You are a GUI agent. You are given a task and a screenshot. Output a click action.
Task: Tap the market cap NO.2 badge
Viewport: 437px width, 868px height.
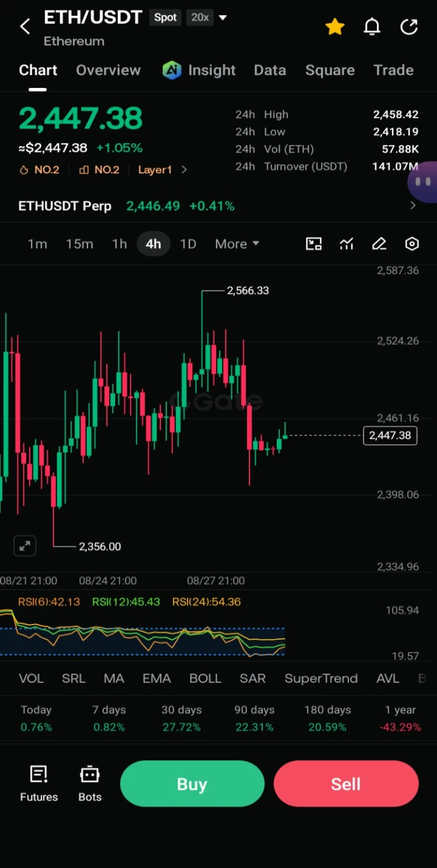99,170
